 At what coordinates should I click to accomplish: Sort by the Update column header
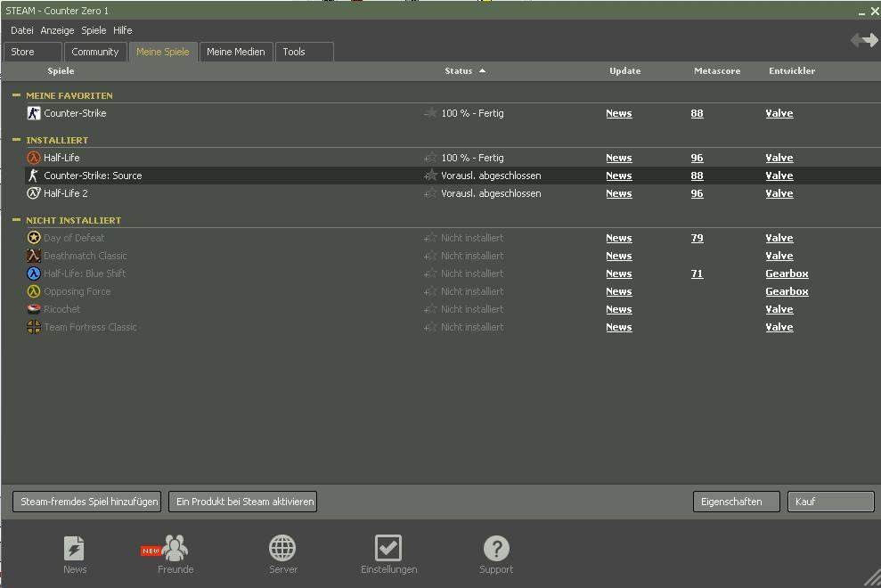pos(624,71)
